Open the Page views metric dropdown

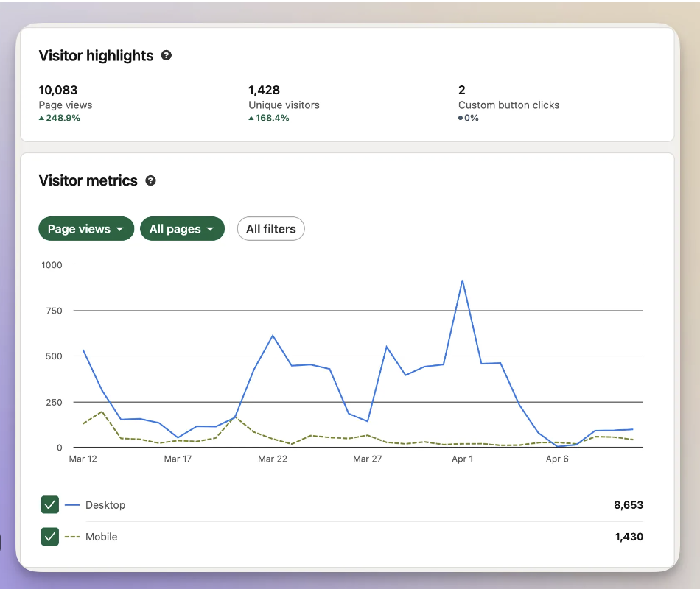[x=85, y=229]
